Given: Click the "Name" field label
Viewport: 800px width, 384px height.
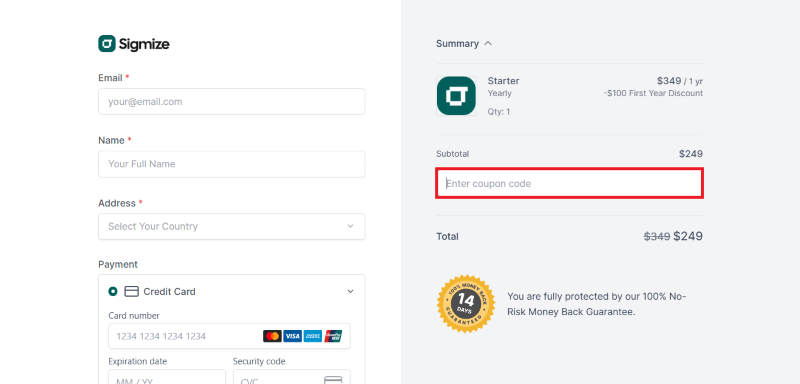Looking at the screenshot, I should (111, 140).
